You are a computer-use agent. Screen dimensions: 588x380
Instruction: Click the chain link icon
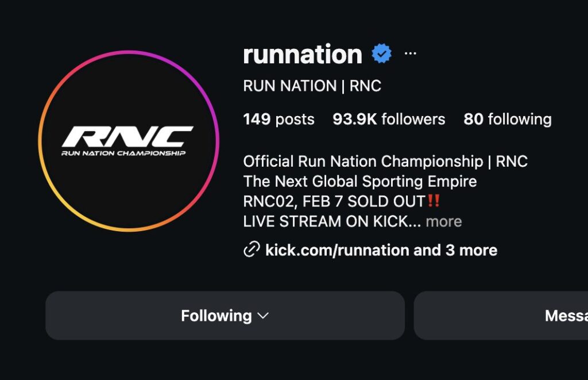tap(252, 250)
